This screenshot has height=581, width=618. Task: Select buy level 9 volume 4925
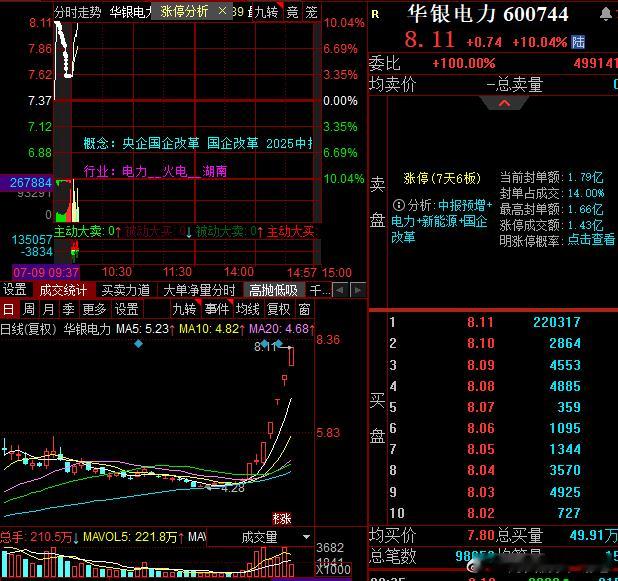coord(565,492)
